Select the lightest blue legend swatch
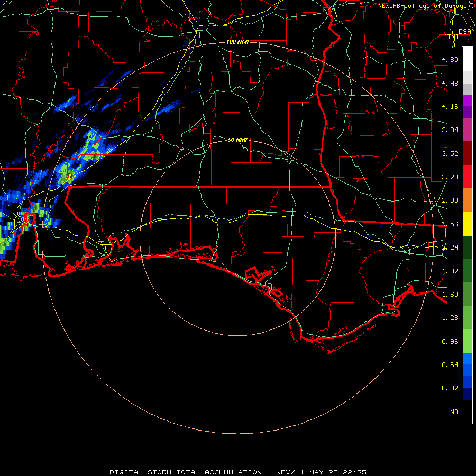476x476 pixels. click(467, 359)
